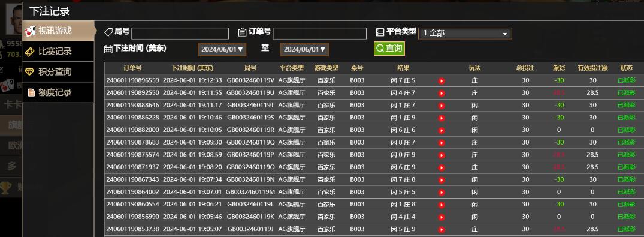The width and height of the screenshot is (644, 237).
Task: Click the tag icon beside 局号
Action: pos(108,32)
